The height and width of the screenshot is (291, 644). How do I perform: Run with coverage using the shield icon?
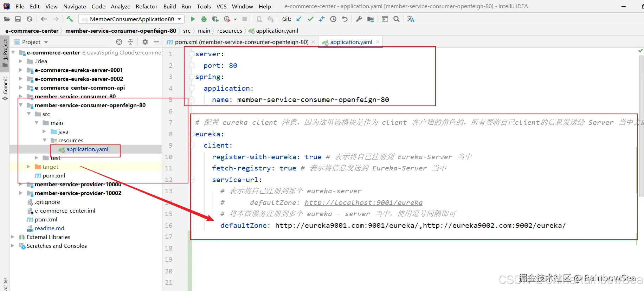click(215, 19)
